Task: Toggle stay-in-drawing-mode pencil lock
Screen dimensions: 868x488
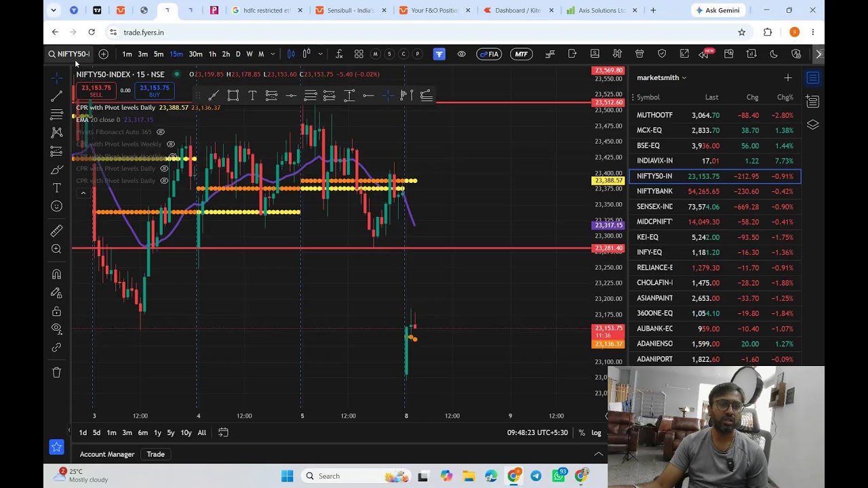Action: pyautogui.click(x=57, y=293)
